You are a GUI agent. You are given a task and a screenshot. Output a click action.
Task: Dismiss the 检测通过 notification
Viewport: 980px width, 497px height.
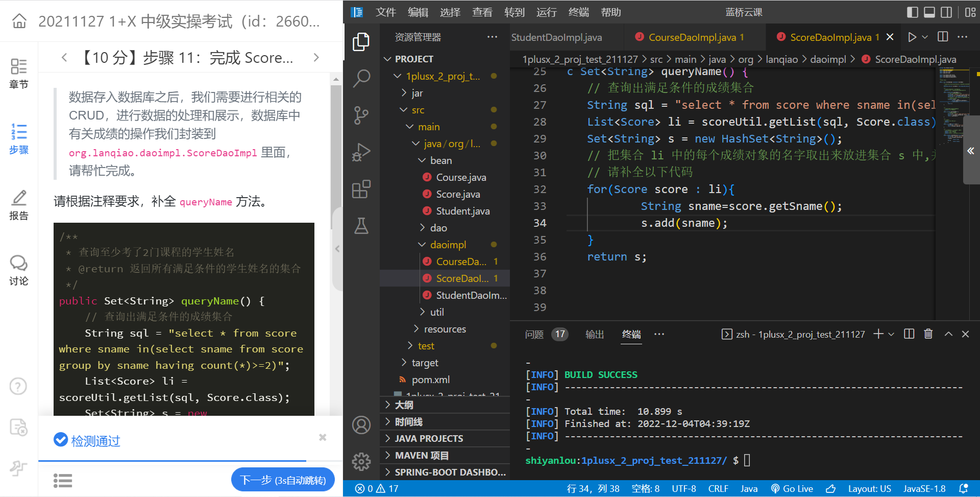[x=323, y=437]
